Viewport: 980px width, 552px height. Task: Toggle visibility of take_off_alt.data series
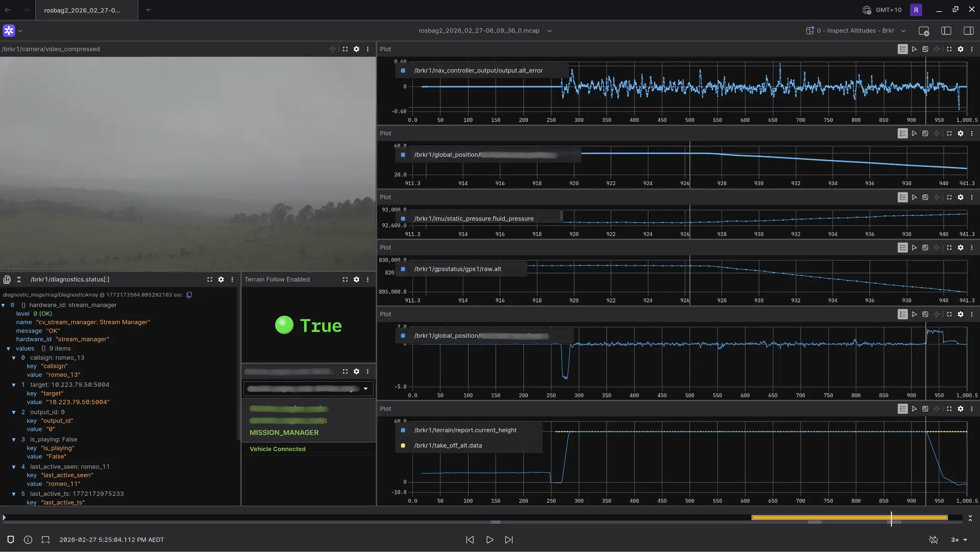(x=403, y=445)
